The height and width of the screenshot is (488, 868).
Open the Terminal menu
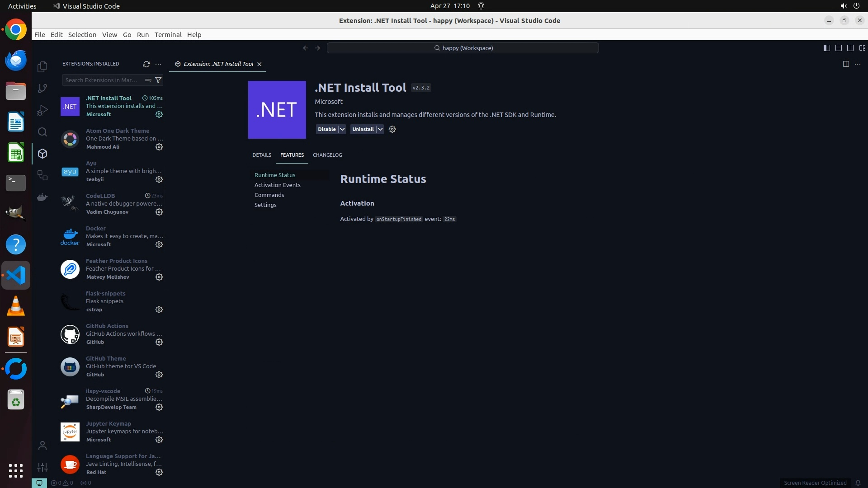tap(168, 35)
